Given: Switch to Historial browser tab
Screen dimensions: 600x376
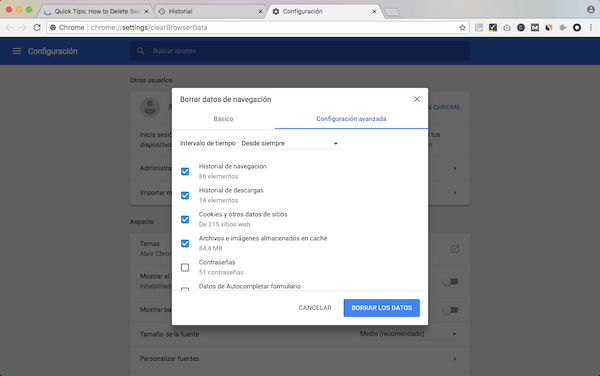Looking at the screenshot, I should [210, 11].
